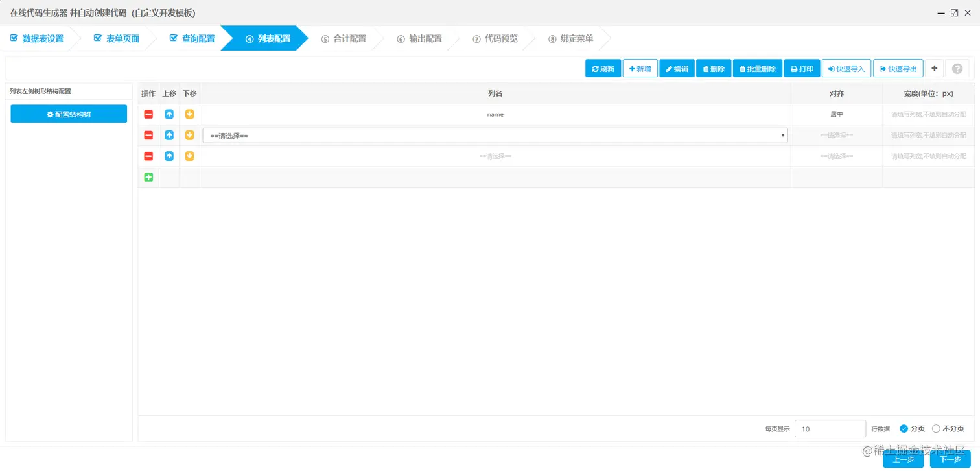This screenshot has width=980, height=471.
Task: Click width input in the second row
Action: (928, 135)
